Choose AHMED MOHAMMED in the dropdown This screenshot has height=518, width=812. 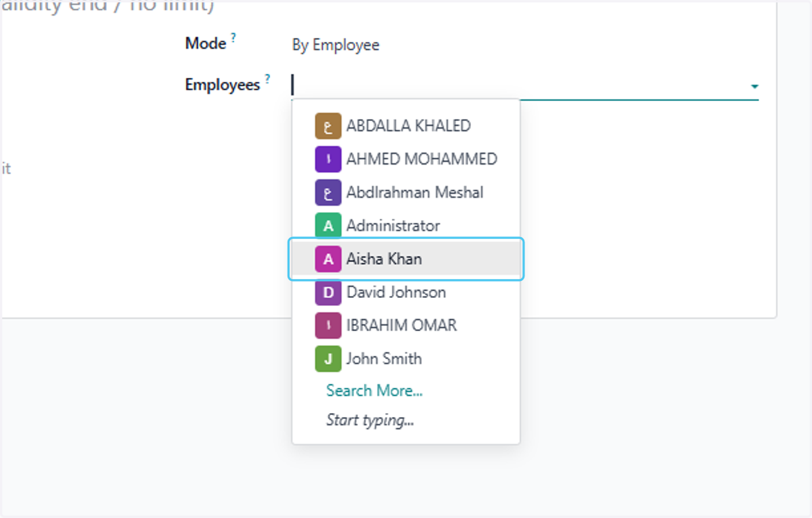tap(406, 159)
